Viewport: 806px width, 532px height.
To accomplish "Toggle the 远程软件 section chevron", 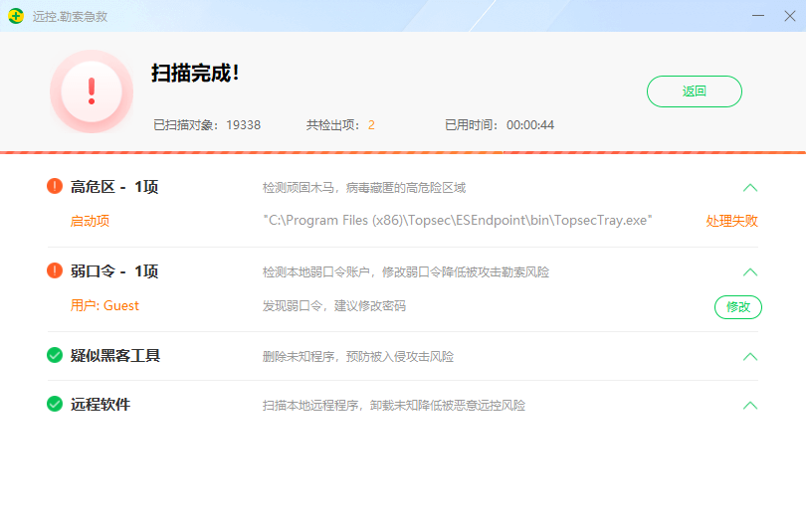I will pyautogui.click(x=750, y=406).
